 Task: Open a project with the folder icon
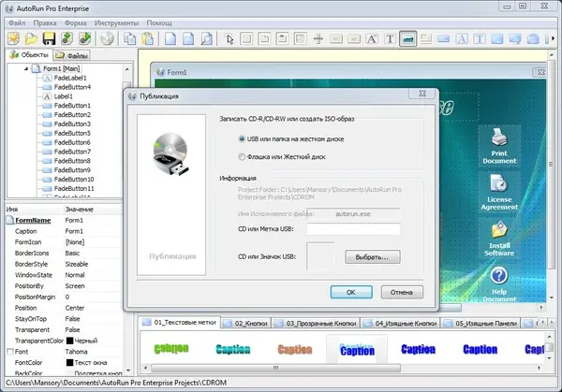(x=31, y=38)
